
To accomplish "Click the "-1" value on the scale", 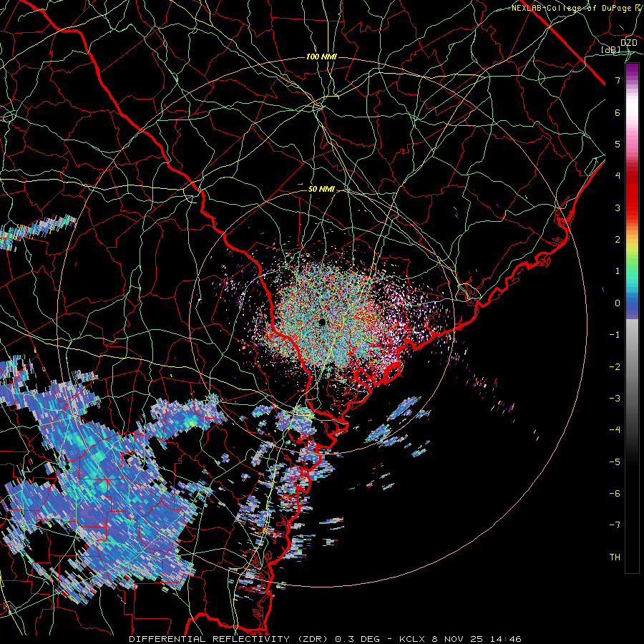I will [615, 335].
